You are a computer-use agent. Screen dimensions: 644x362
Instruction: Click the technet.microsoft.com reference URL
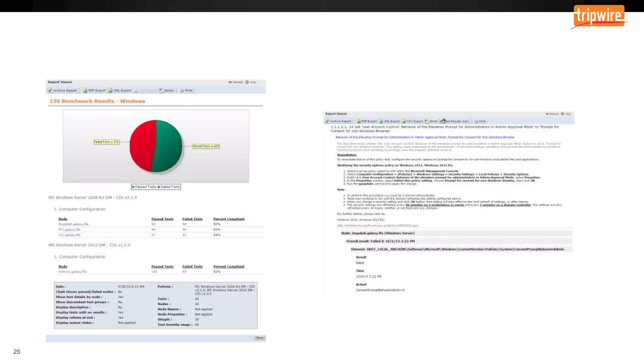pos(378,226)
